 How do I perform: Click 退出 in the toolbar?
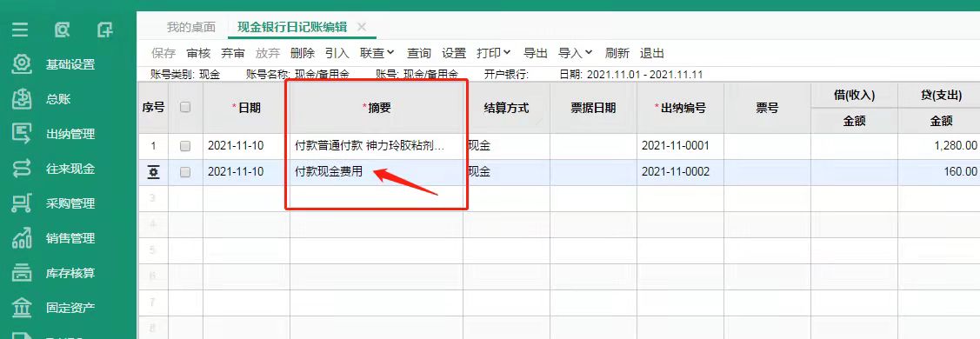click(652, 53)
